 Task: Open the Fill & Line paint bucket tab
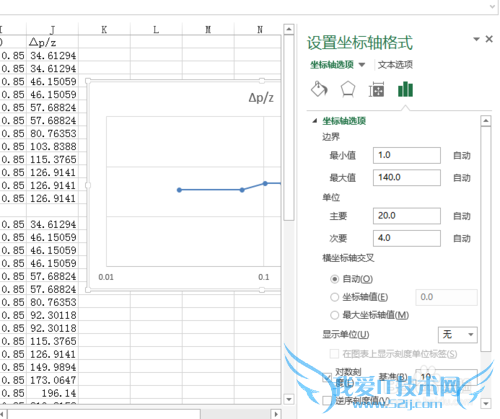(319, 89)
